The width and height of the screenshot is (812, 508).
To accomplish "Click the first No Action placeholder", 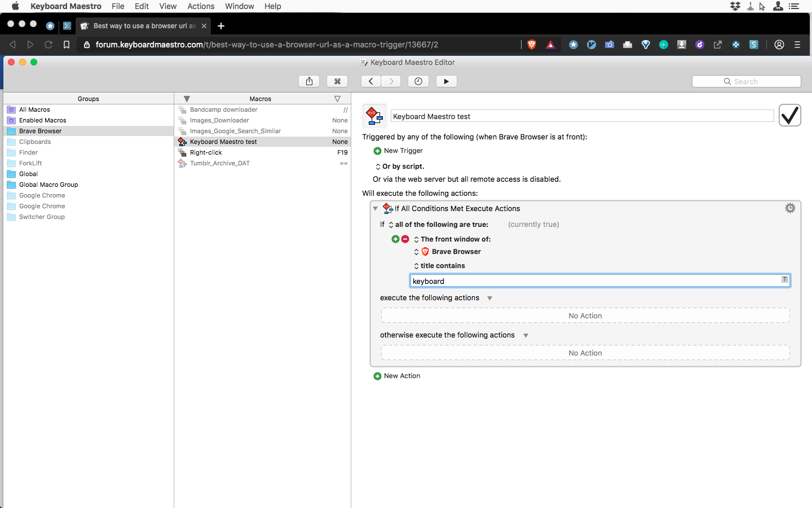I will [x=585, y=316].
